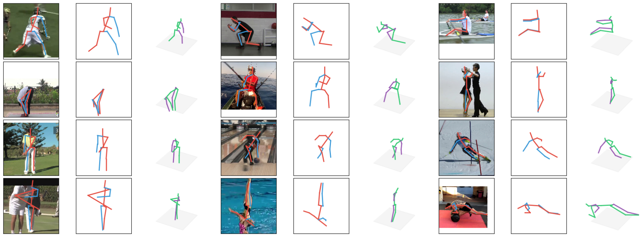Open the lawn bowls player photo
The image size is (644, 238).
tap(31, 206)
